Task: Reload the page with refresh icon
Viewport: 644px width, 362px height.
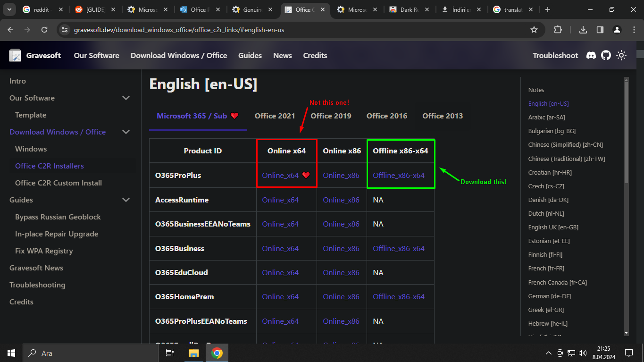Action: tap(44, 30)
